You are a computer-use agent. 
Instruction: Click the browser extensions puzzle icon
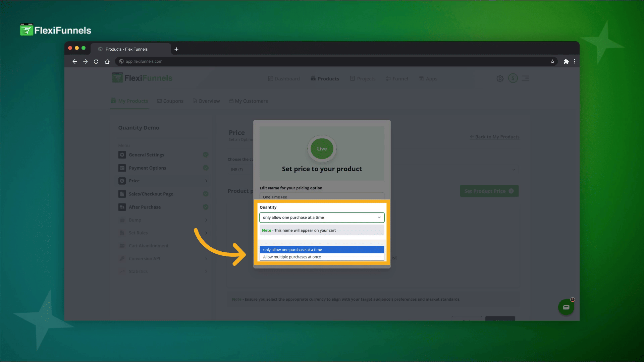pos(566,61)
